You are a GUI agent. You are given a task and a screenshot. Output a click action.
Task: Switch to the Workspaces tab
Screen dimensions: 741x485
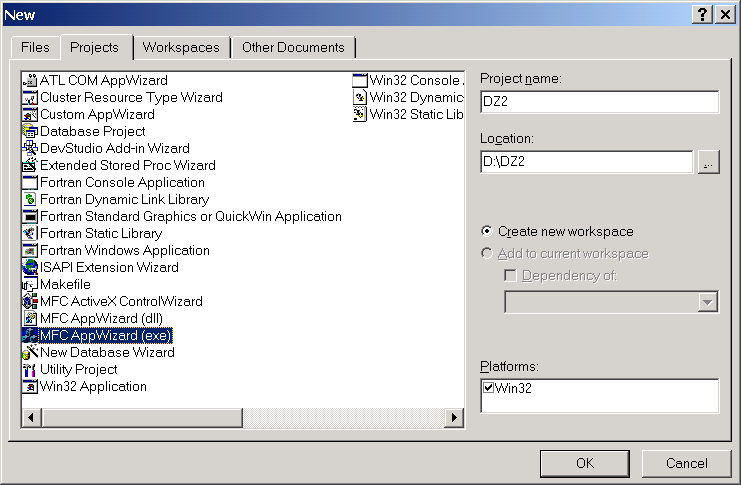click(181, 47)
